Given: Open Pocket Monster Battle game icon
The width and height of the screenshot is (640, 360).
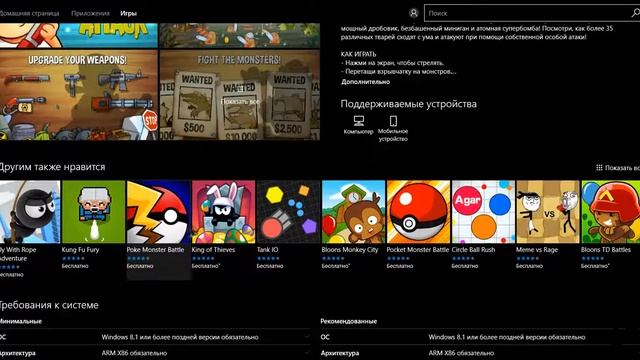Looking at the screenshot, I should coord(418,212).
